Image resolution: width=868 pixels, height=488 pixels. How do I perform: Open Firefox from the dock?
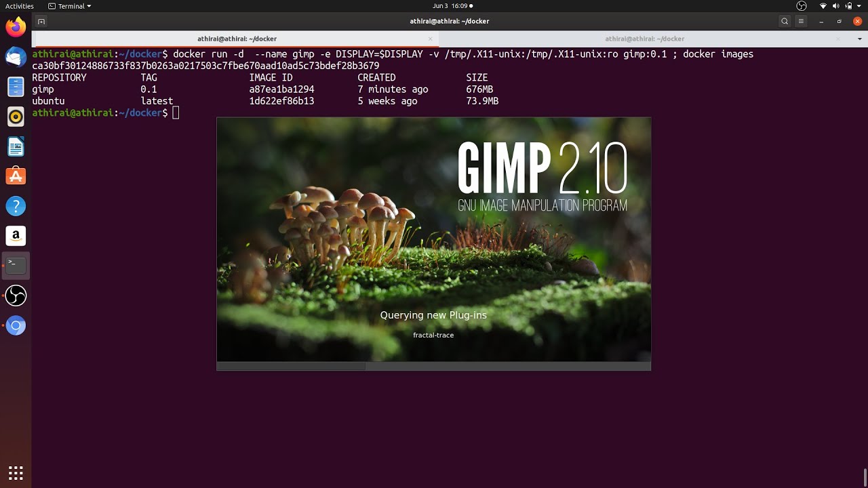click(16, 27)
